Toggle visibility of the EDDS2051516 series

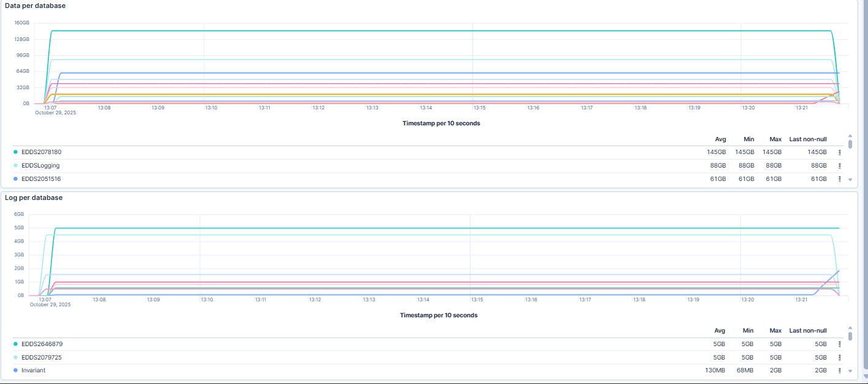tap(40, 179)
